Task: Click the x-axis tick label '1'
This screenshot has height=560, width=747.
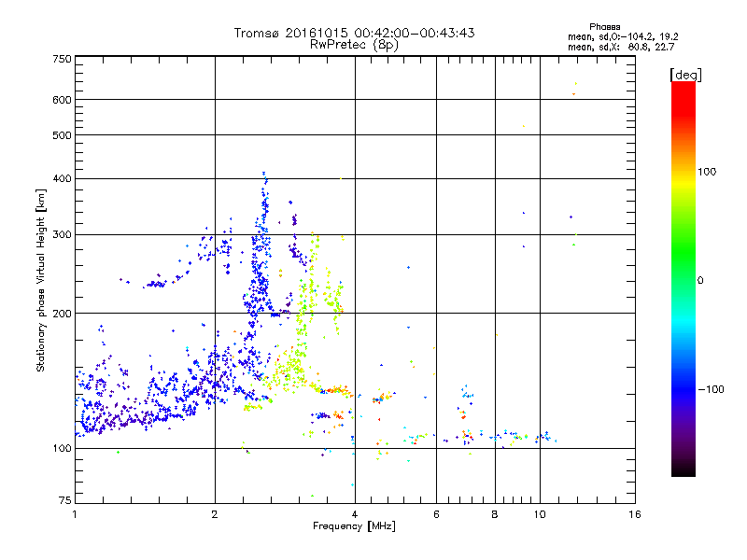Action: (x=75, y=514)
